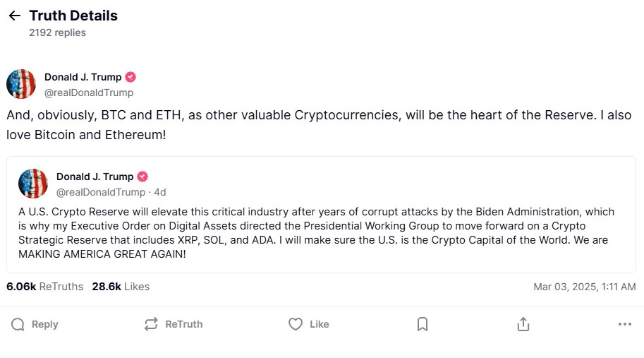This screenshot has height=358, width=644.
Task: Bookmark this Truth post
Action: [422, 324]
